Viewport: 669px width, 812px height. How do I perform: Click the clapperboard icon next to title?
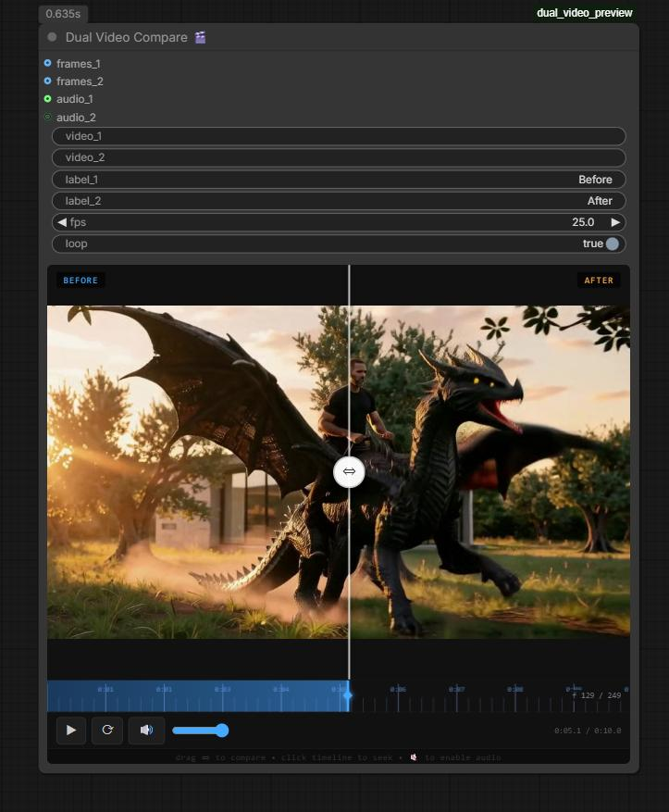(200, 37)
